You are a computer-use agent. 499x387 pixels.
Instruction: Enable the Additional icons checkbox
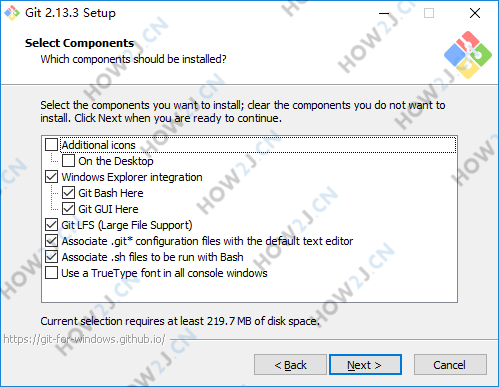pyautogui.click(x=51, y=145)
